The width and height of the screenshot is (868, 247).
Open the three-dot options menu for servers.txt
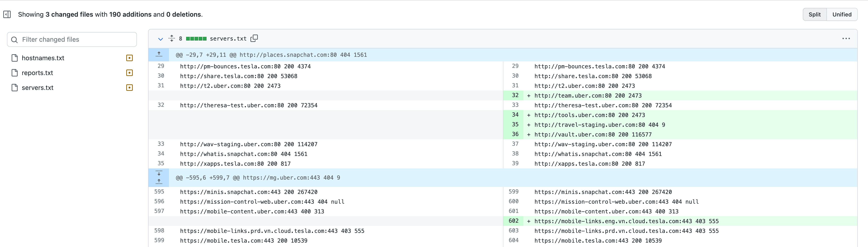tap(846, 39)
